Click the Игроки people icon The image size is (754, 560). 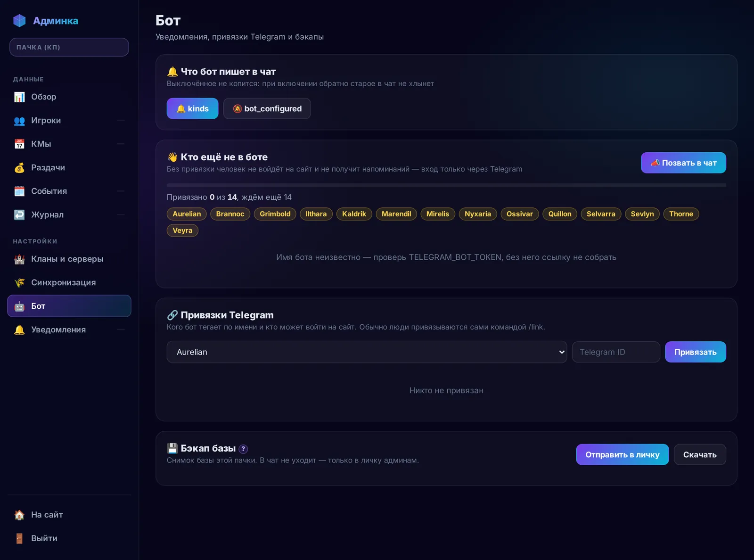(19, 121)
